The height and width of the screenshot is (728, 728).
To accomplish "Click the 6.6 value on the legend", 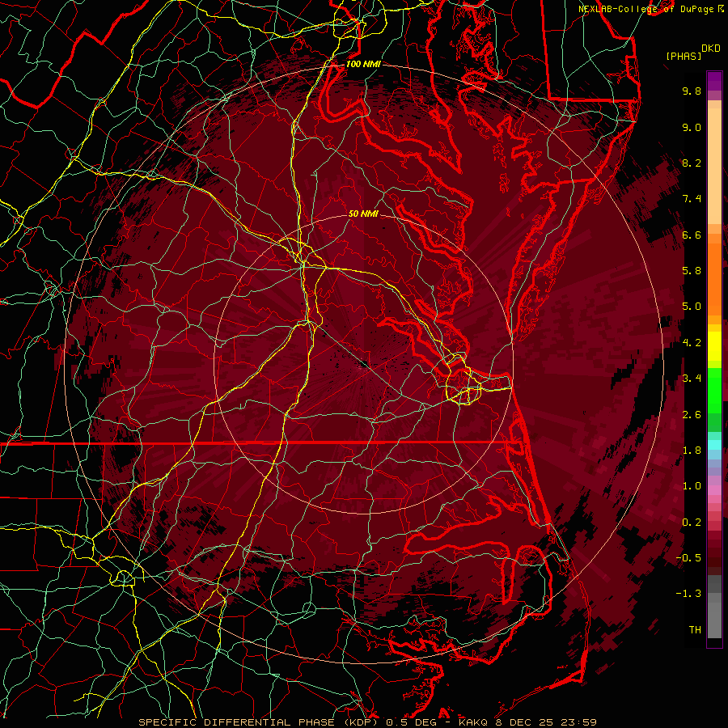I will pos(692,235).
